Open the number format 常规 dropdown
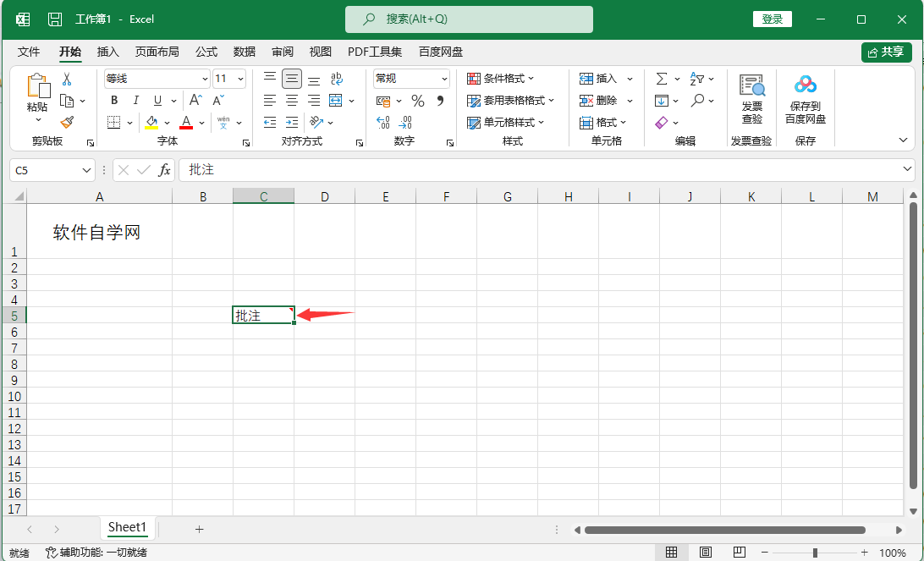The height and width of the screenshot is (561, 924). pos(444,79)
